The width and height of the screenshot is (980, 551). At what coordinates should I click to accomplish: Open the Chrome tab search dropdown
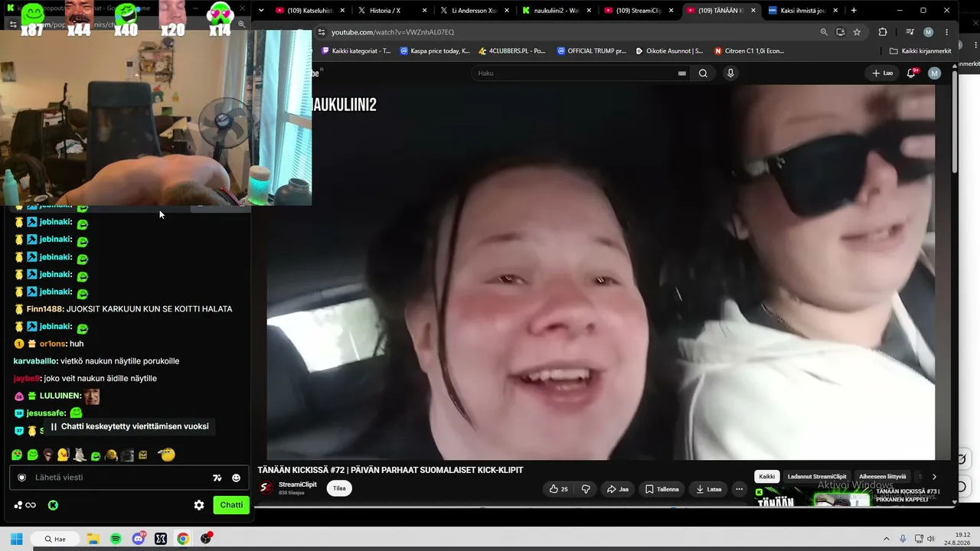click(x=261, y=11)
